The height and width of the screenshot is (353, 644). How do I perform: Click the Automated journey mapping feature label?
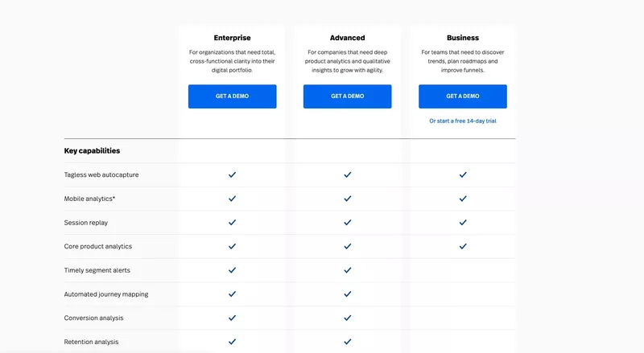(106, 294)
